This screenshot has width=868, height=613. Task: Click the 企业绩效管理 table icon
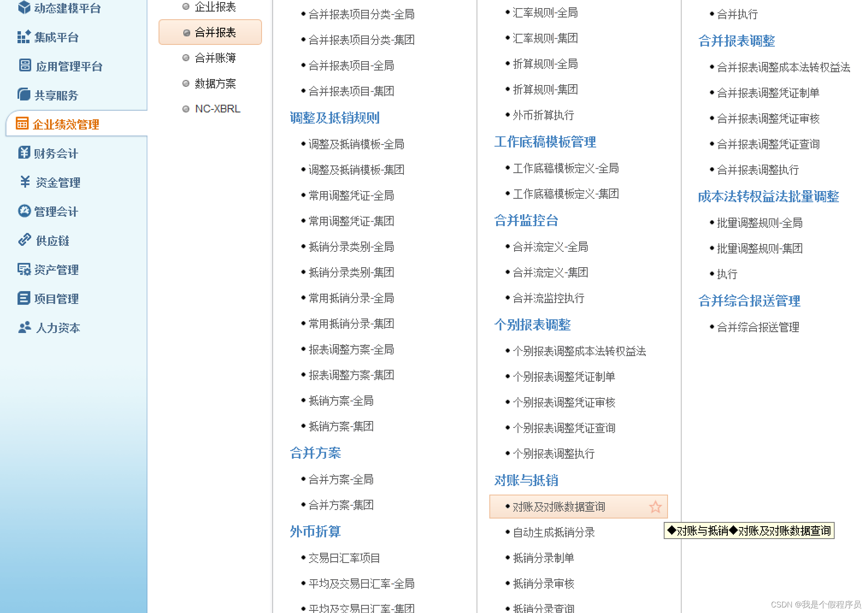(22, 123)
